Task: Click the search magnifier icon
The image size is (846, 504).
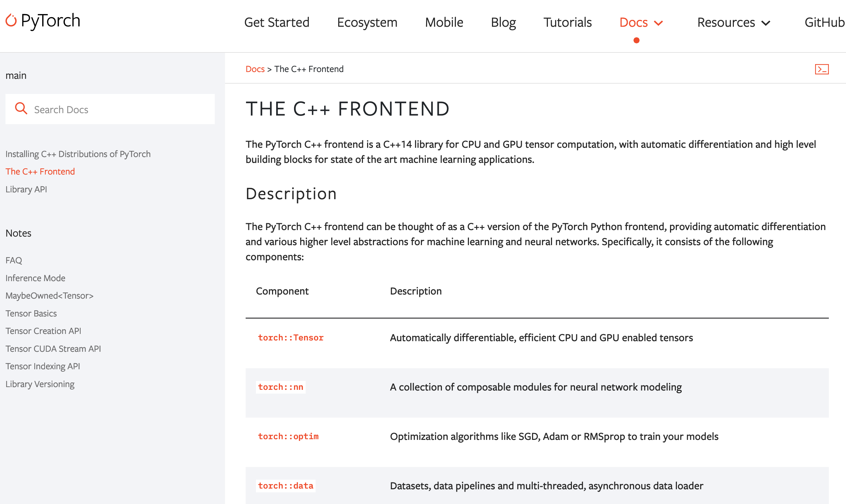Action: point(21,109)
